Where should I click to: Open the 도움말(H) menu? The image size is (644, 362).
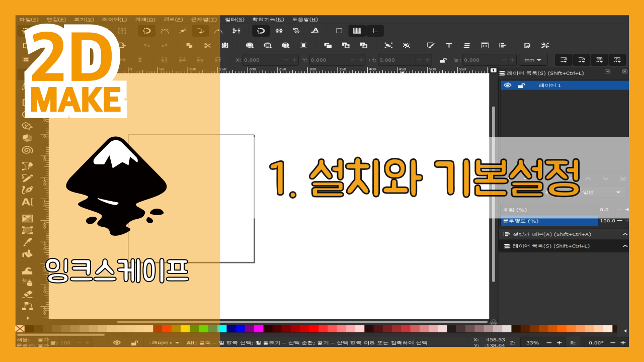[305, 20]
